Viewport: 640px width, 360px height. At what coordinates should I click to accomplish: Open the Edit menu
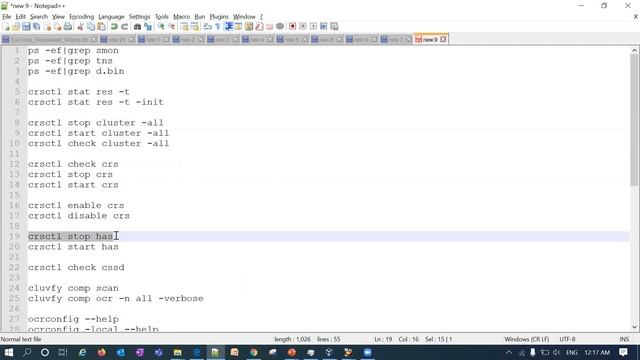click(x=20, y=17)
